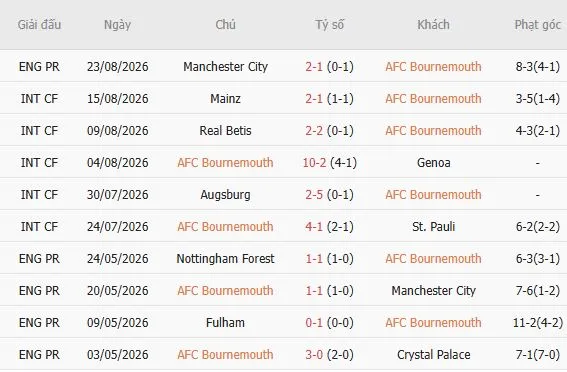View the 11-2(4-2) corner stats

click(x=538, y=323)
